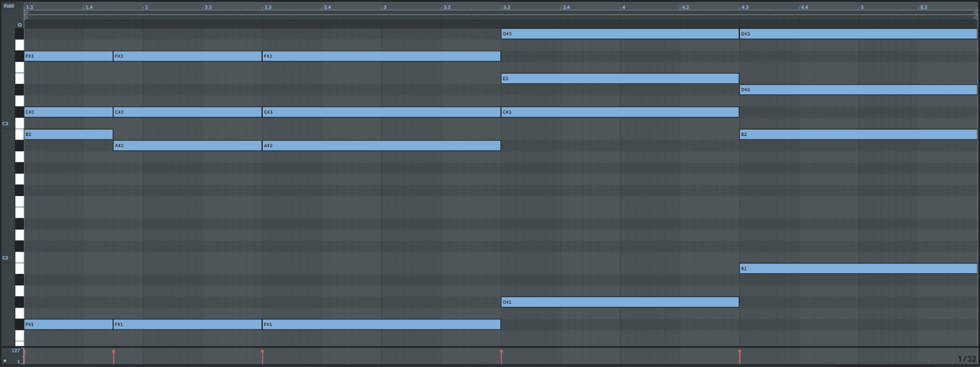
Task: Click the velocity marker at position 2.3
Action: [x=262, y=352]
